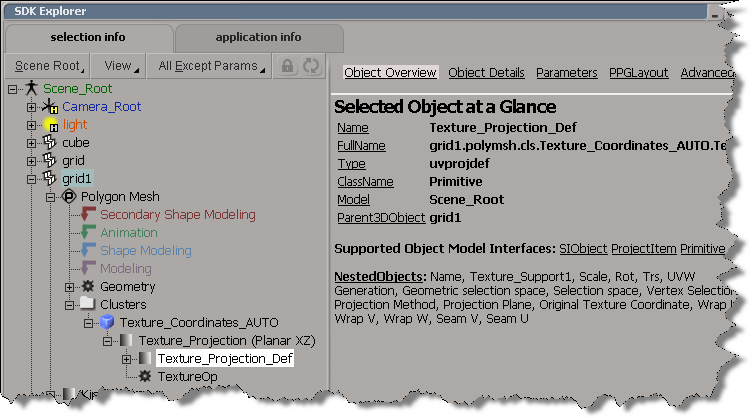Image resolution: width=752 pixels, height=418 pixels.
Task: Click the blue Texture_Coordinates_AUTO cluster icon
Action: 105,323
